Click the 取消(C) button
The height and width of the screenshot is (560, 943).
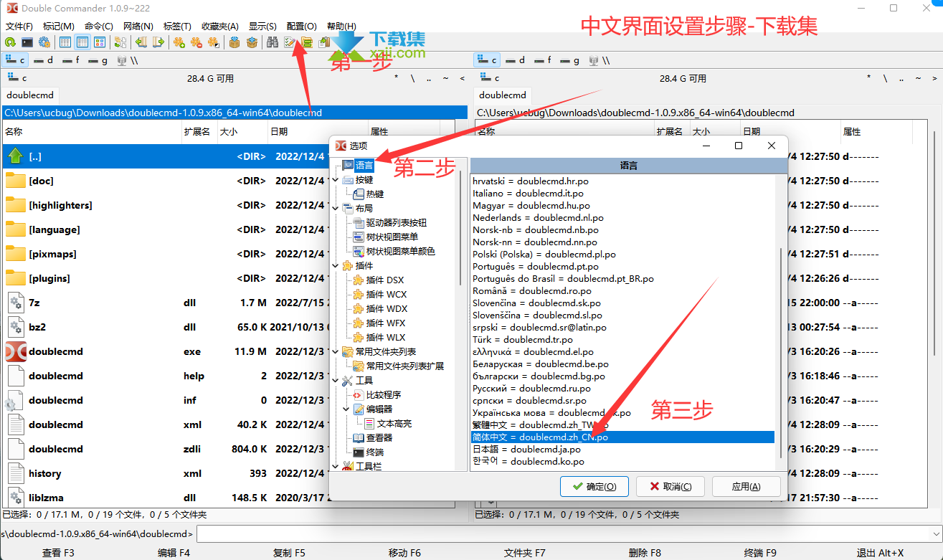pyautogui.click(x=670, y=486)
